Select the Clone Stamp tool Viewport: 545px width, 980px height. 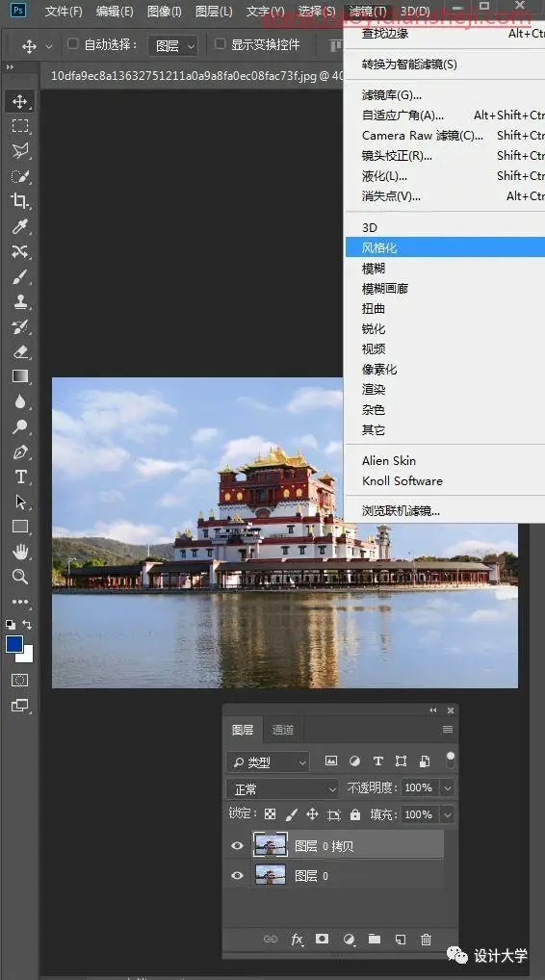pyautogui.click(x=20, y=301)
